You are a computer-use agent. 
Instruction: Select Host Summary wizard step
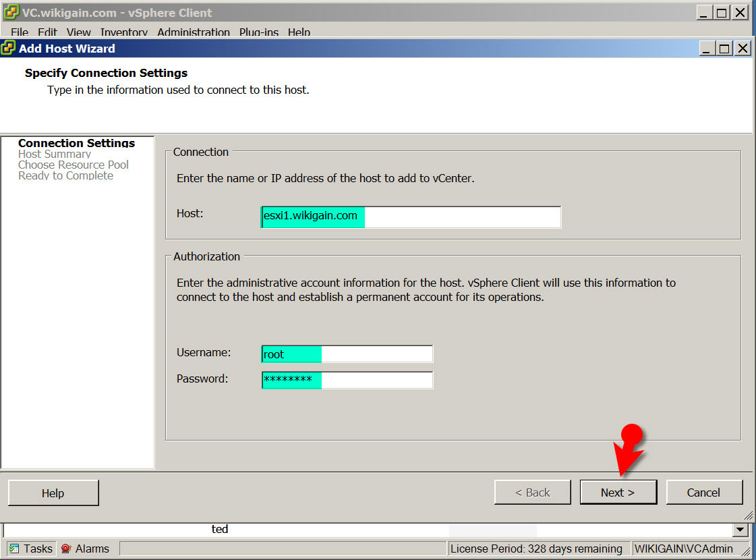(x=55, y=155)
